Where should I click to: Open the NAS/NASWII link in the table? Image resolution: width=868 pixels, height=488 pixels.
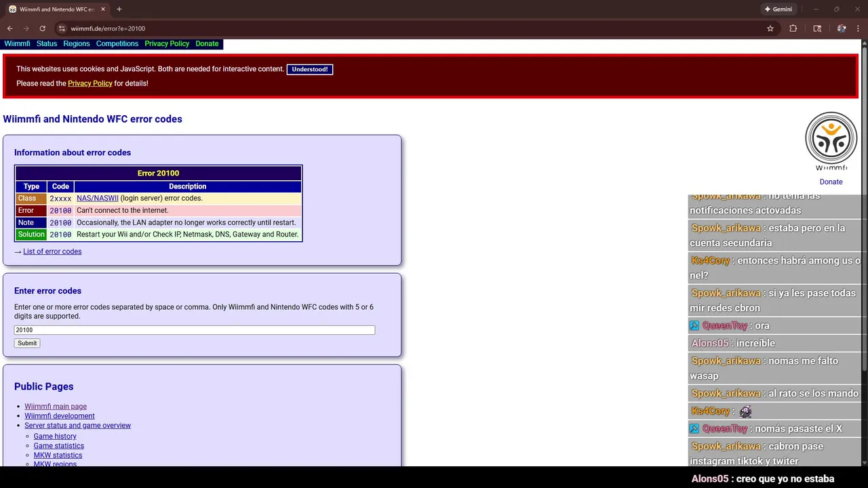pos(98,198)
